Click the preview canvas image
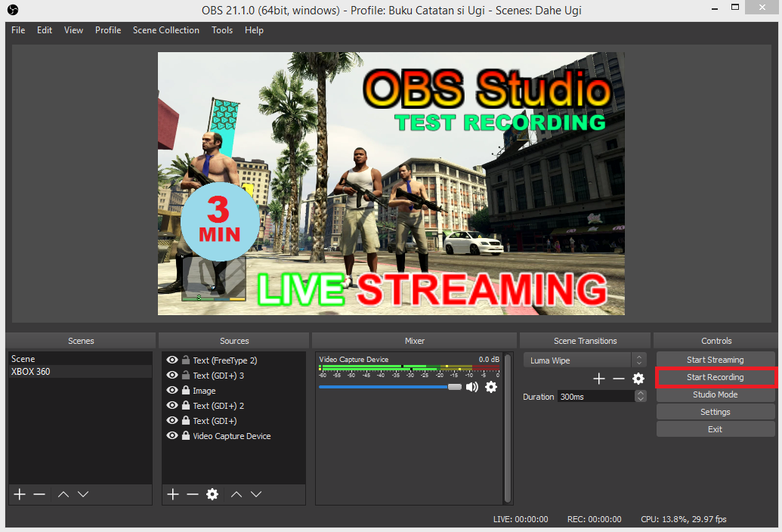Viewport: 782px width, 532px height. point(391,184)
